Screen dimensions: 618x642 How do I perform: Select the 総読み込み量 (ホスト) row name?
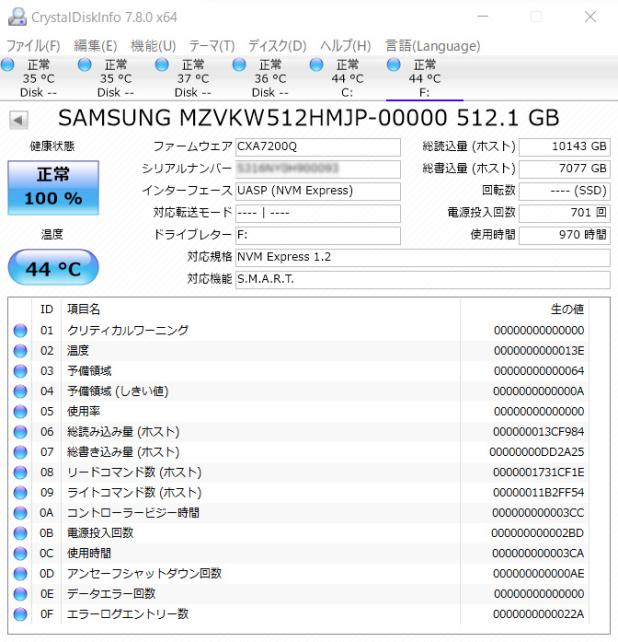[123, 432]
